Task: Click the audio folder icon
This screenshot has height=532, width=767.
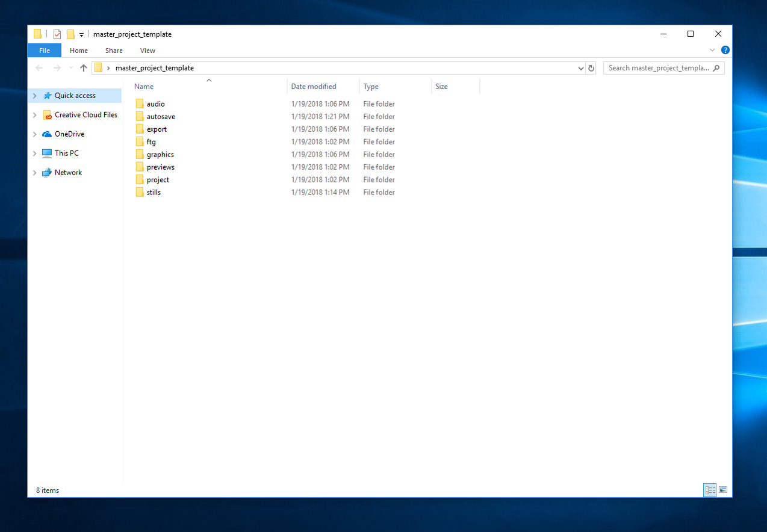Action: tap(140, 104)
